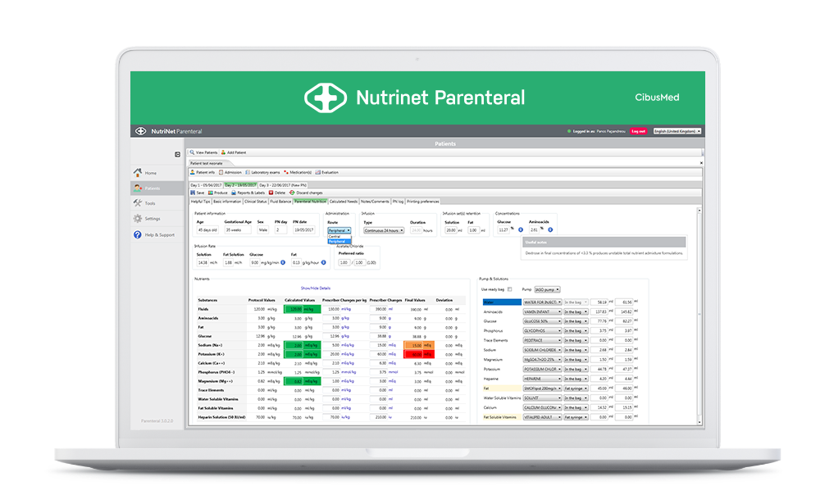
Task: Open the language selector dropdown
Action: pos(677,131)
